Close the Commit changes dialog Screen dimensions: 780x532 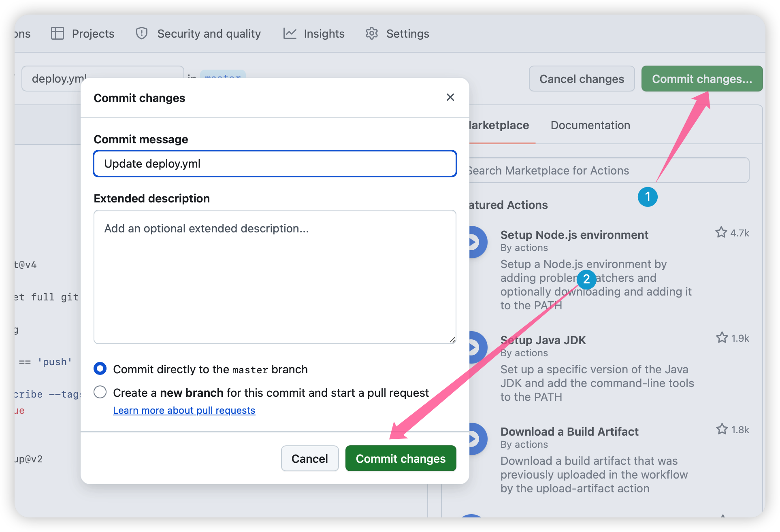(450, 98)
